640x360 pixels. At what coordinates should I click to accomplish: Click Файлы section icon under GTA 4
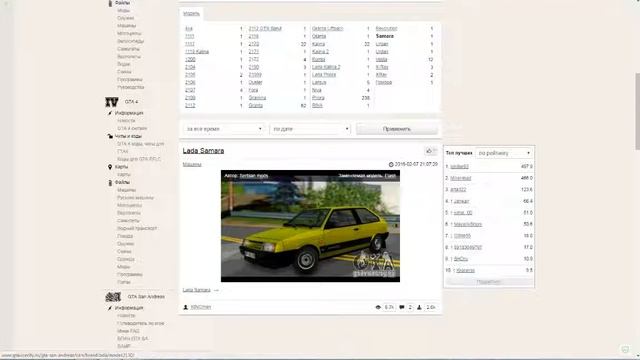click(110, 182)
